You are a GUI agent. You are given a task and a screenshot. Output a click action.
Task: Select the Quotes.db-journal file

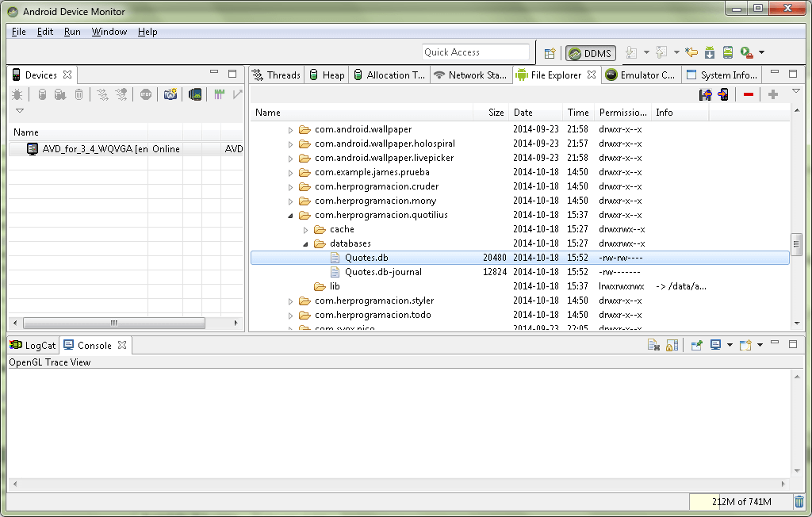383,272
